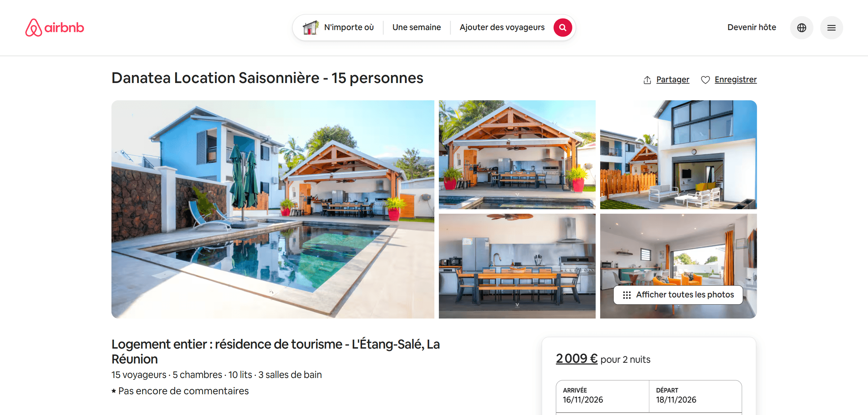Select the Départ date field
Viewport: 868px width, 415px height.
click(695, 396)
